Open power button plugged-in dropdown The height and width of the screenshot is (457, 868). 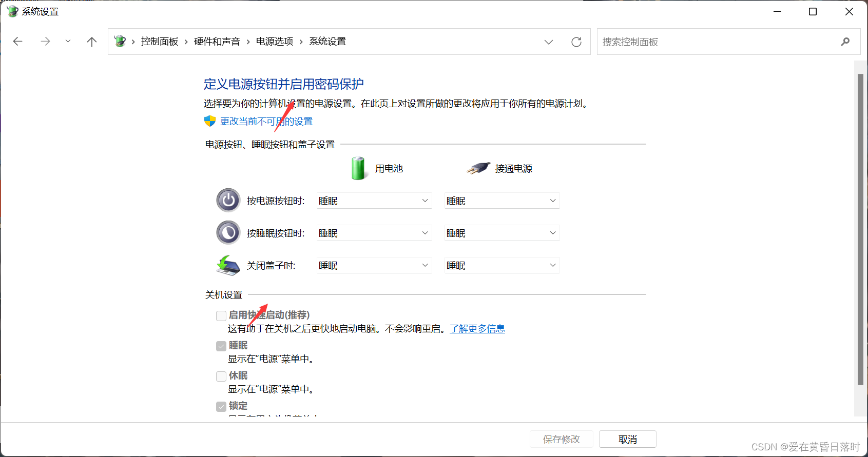(502, 201)
